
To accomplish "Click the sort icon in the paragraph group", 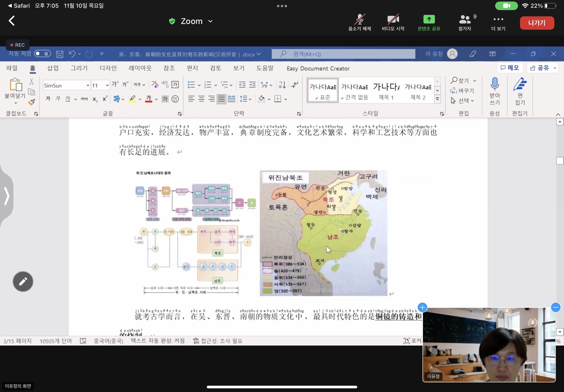I will (x=282, y=85).
